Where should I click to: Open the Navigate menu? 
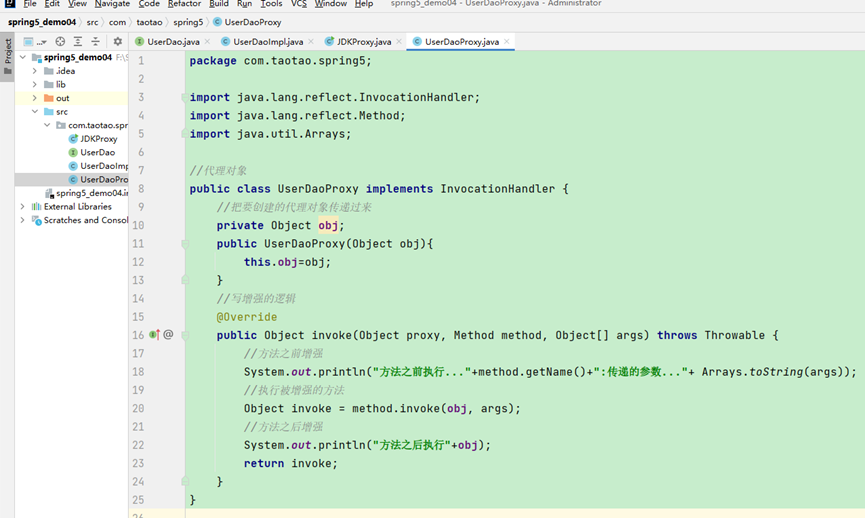tap(112, 3)
